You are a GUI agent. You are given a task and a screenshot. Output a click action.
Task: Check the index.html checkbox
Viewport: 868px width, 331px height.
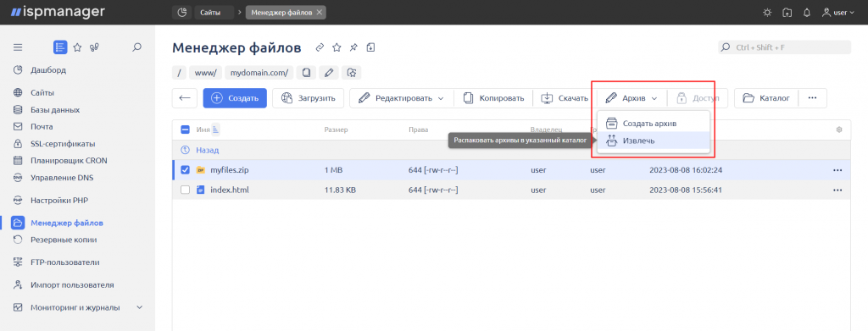click(x=186, y=190)
